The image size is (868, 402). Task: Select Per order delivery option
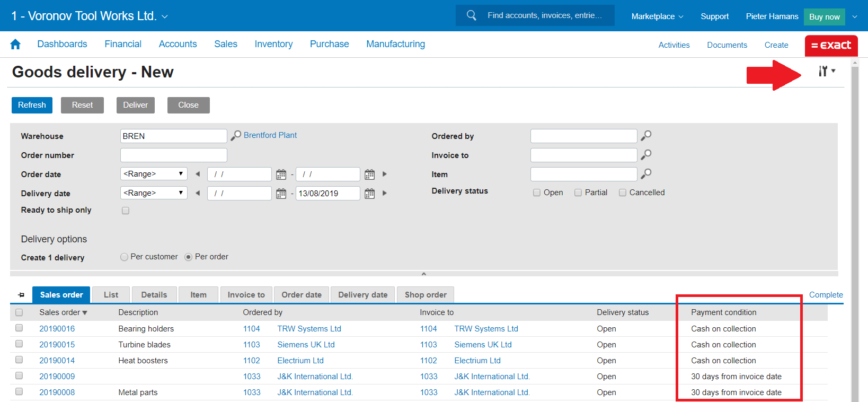pos(188,257)
